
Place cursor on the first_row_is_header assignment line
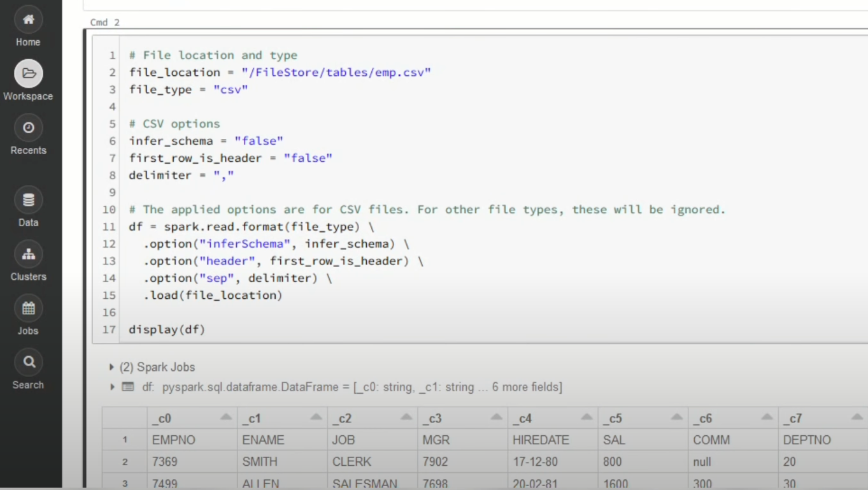pyautogui.click(x=231, y=158)
